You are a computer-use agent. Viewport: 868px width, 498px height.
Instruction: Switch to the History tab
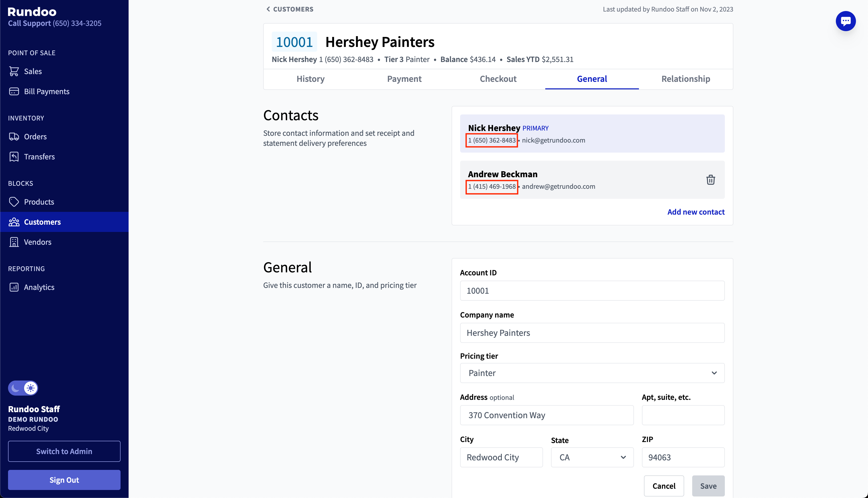(x=310, y=79)
